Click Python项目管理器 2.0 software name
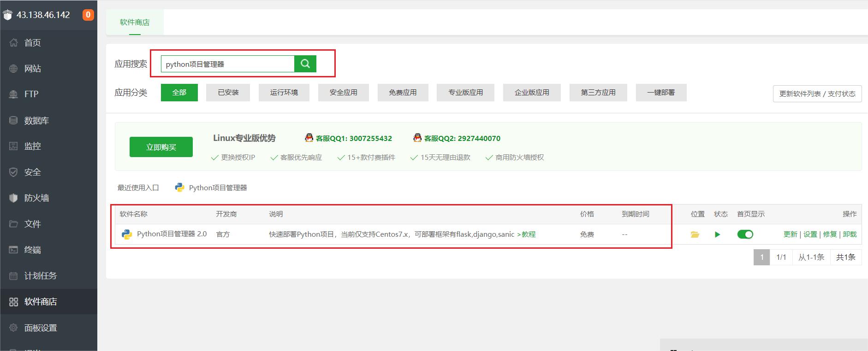Image resolution: width=868 pixels, height=351 pixels. point(172,234)
